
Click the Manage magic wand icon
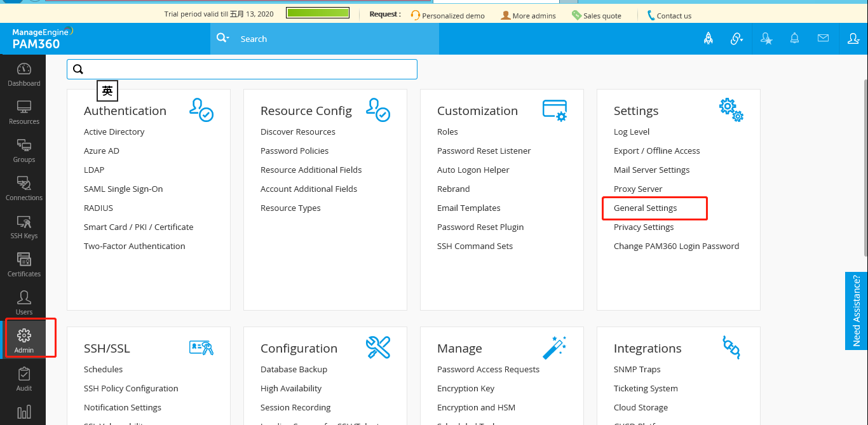point(555,347)
